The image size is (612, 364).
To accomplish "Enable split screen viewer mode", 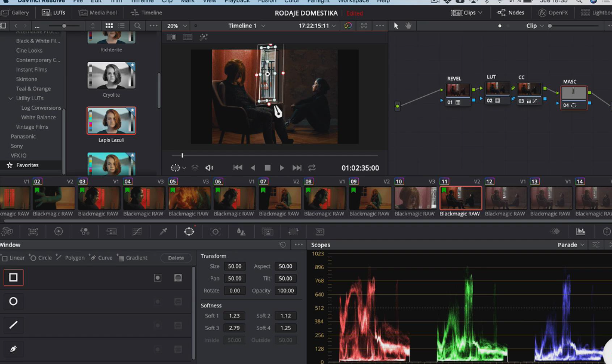I will [x=187, y=37].
